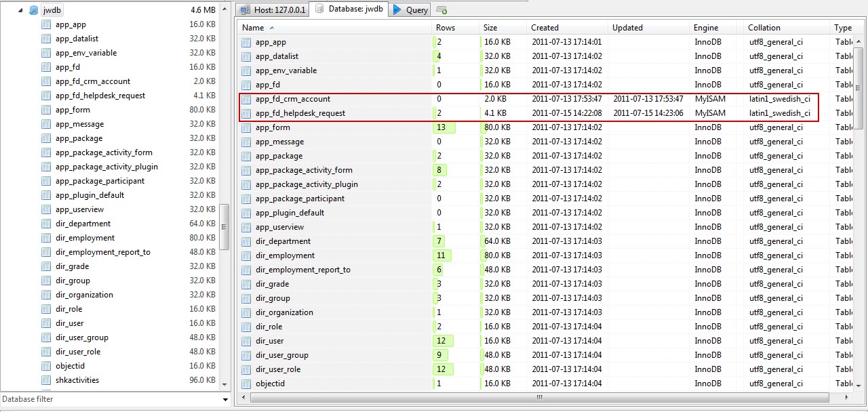
Task: Click the 4.6 MB size next to jwdb
Action: coord(203,10)
